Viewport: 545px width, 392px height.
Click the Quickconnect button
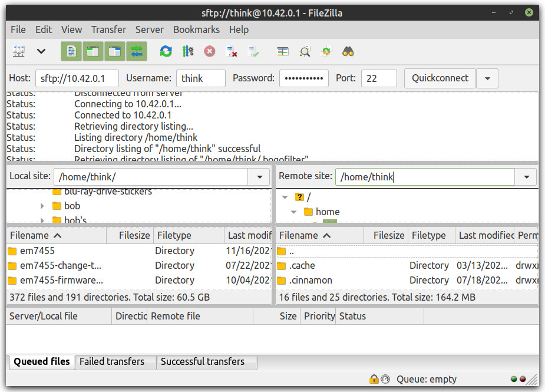point(440,78)
